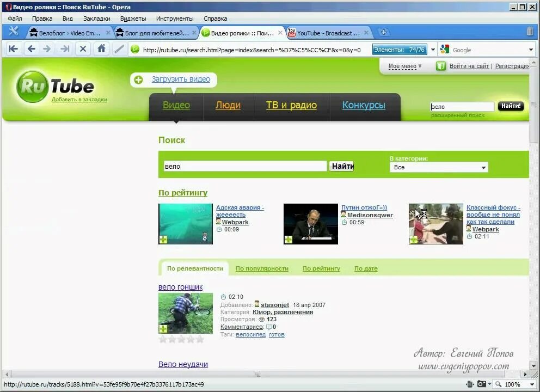Switch to the YouTube Broadcast tab
The width and height of the screenshot is (540, 392).
tap(328, 33)
